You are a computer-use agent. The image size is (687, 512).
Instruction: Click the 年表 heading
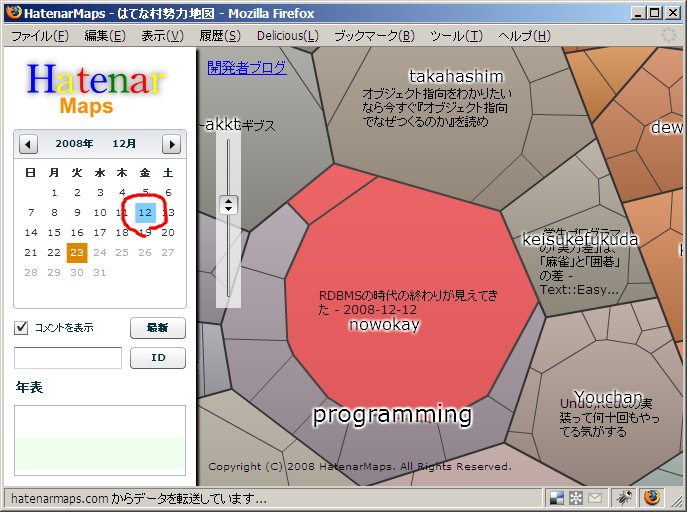click(29, 387)
